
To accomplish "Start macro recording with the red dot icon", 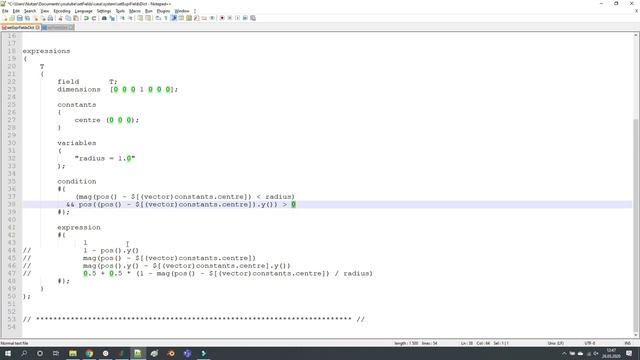I will [x=222, y=18].
